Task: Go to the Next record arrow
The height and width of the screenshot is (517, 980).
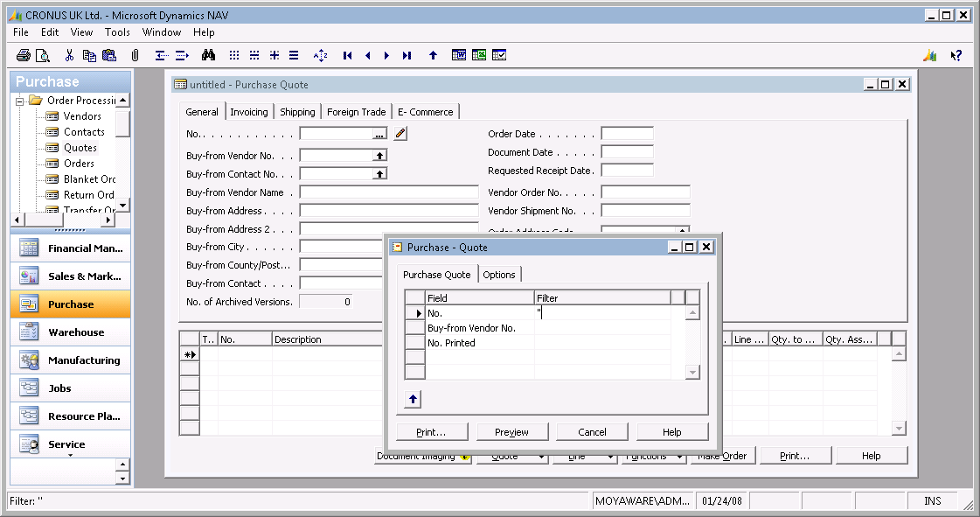Action: [387, 56]
